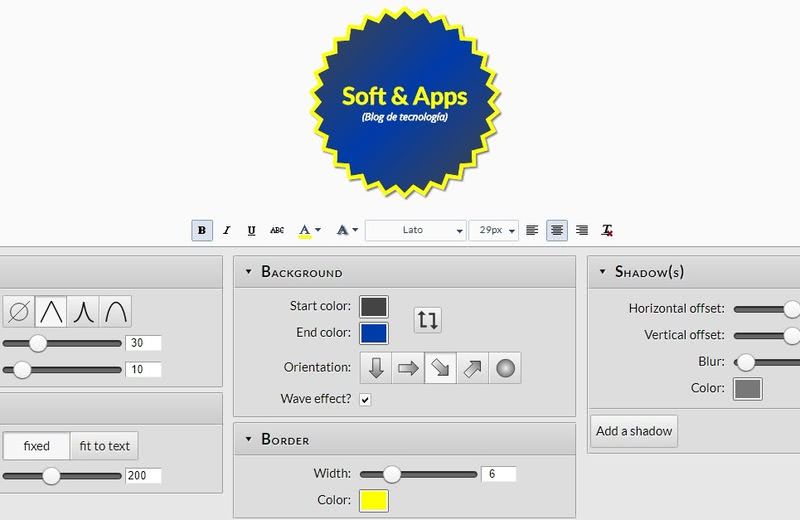The width and height of the screenshot is (800, 520).
Task: Click the text color A icon
Action: (x=305, y=231)
